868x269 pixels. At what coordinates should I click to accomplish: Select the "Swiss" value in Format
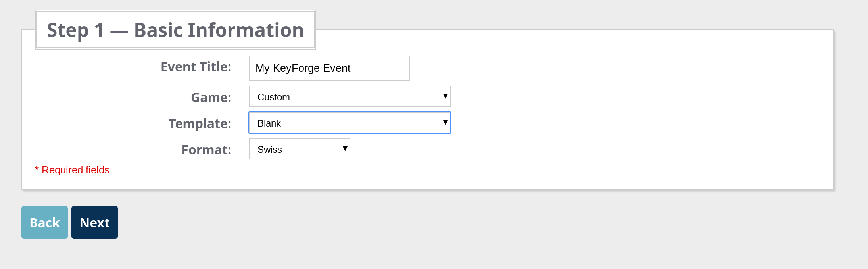(x=270, y=150)
